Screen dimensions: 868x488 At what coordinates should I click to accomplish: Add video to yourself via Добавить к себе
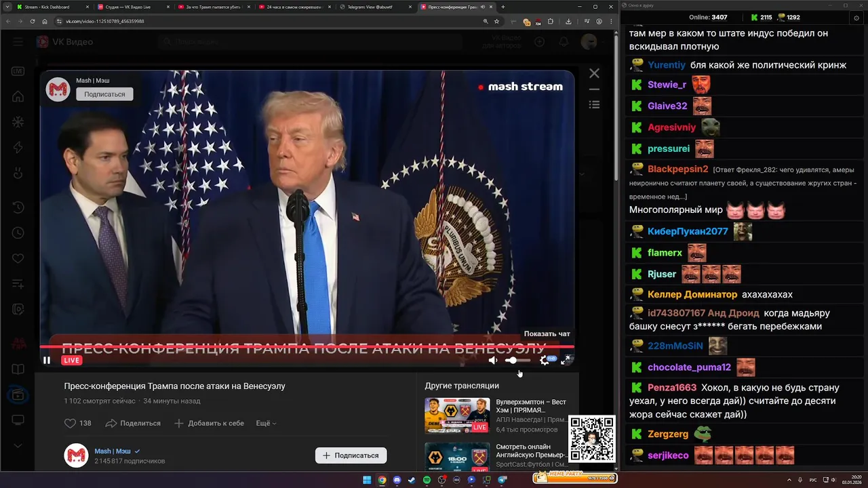click(209, 423)
